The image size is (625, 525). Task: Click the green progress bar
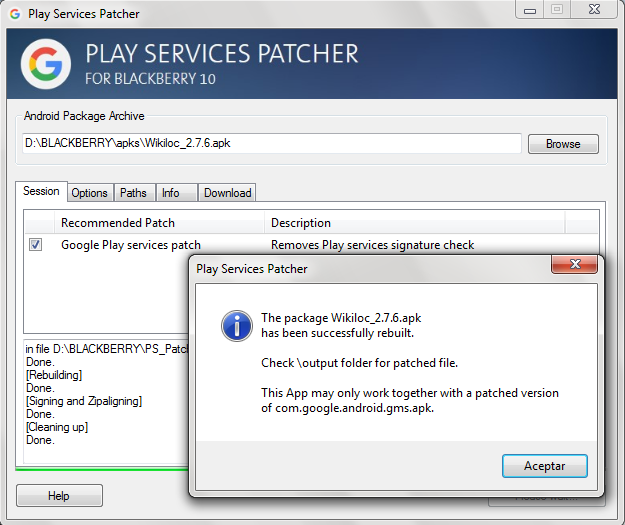[102, 469]
